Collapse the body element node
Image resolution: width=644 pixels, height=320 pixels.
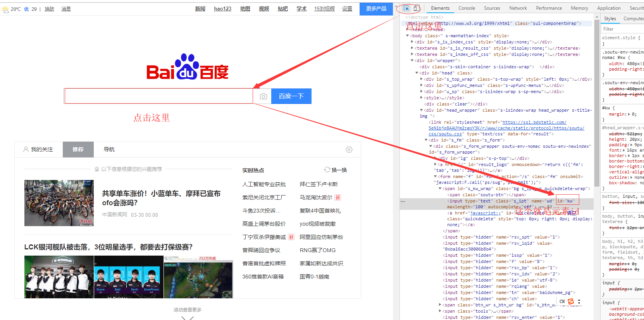pyautogui.click(x=407, y=36)
